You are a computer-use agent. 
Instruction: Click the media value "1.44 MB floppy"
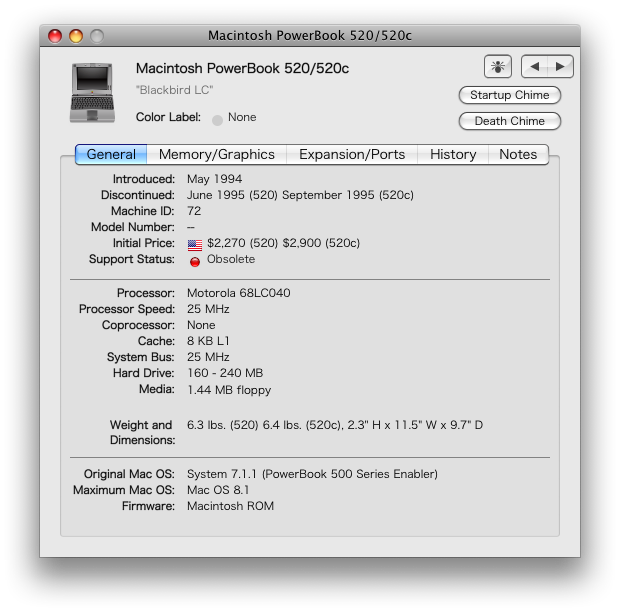[x=229, y=390]
